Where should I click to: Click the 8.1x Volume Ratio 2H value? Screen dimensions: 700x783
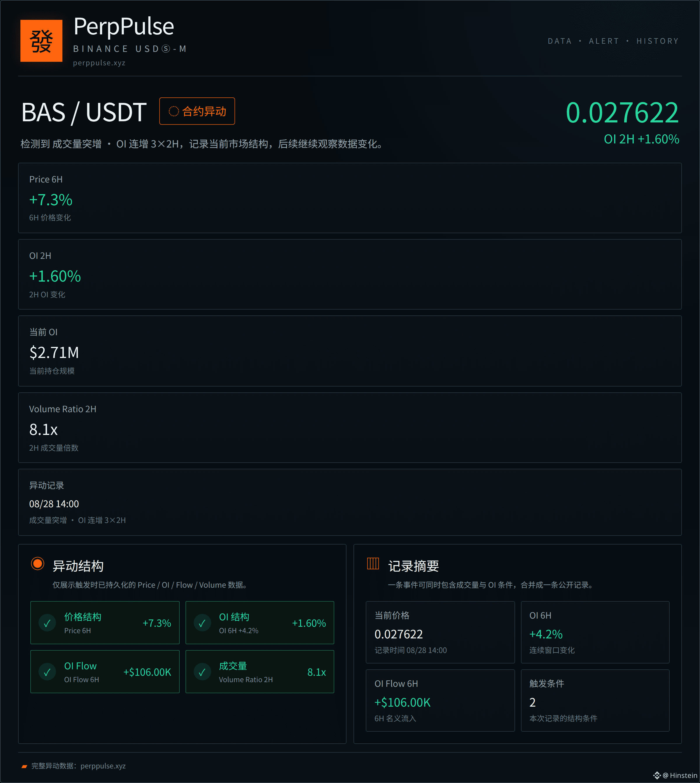click(43, 429)
